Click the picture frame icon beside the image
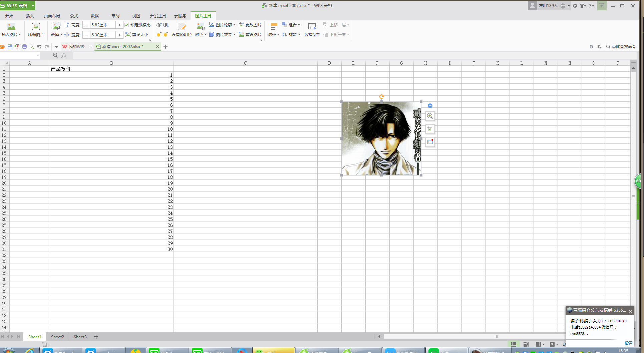This screenshot has height=353, width=644. pyautogui.click(x=430, y=142)
